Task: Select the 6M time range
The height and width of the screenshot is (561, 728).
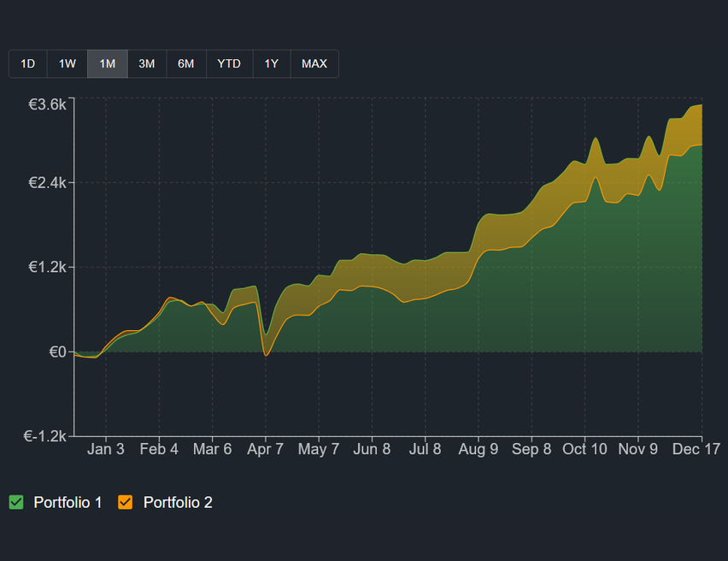Action: 185,63
